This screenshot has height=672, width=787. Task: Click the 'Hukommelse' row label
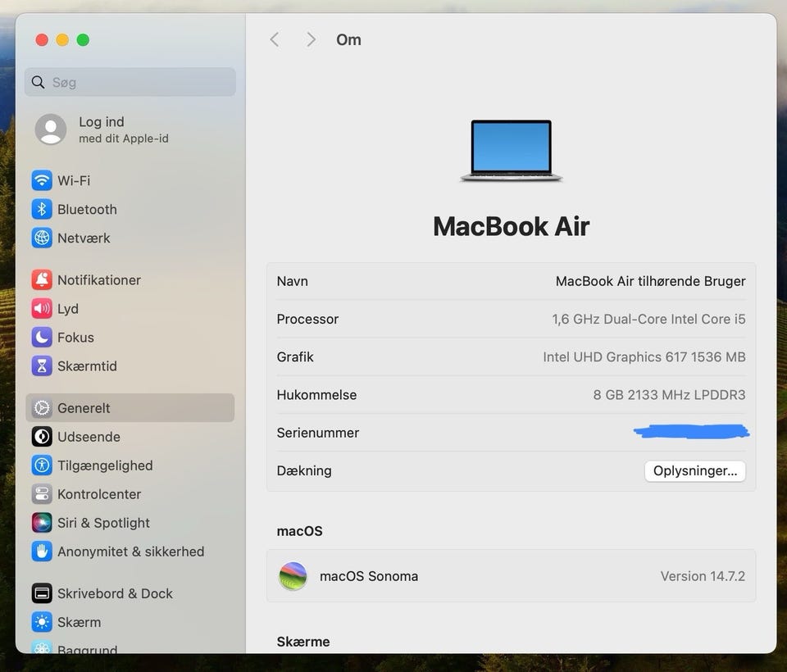coord(316,395)
